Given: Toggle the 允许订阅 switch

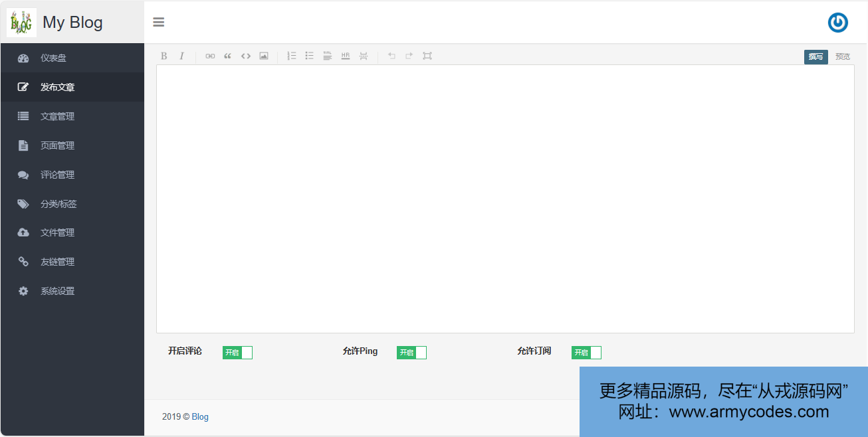Looking at the screenshot, I should pos(586,353).
